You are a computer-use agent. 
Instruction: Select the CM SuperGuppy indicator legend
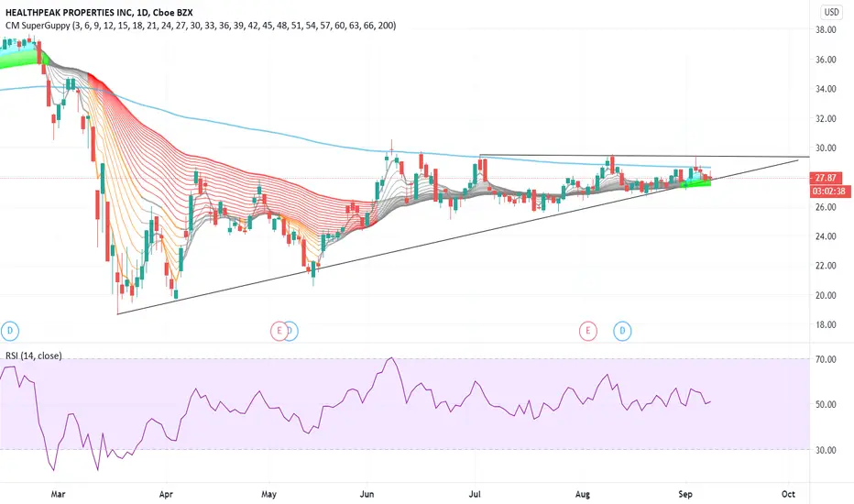coord(201,25)
